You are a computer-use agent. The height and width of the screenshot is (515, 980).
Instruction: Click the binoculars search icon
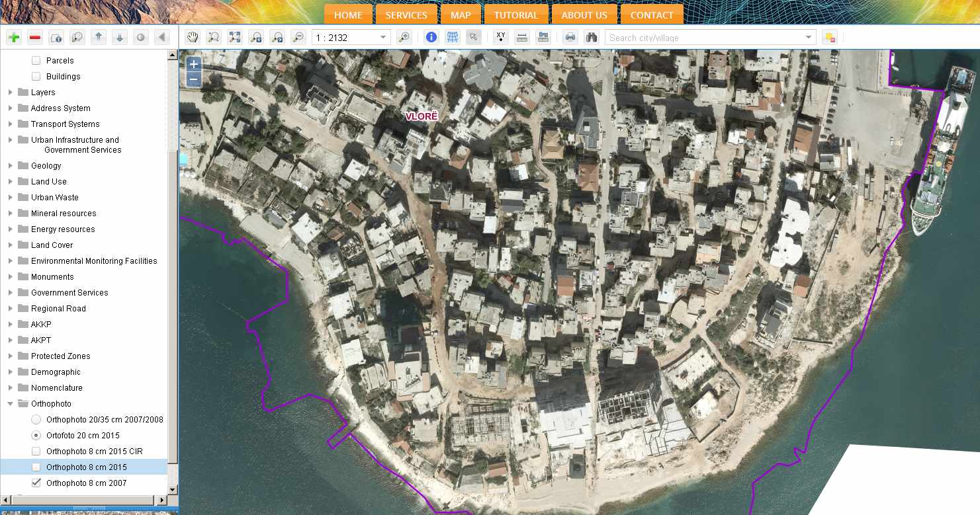[591, 38]
